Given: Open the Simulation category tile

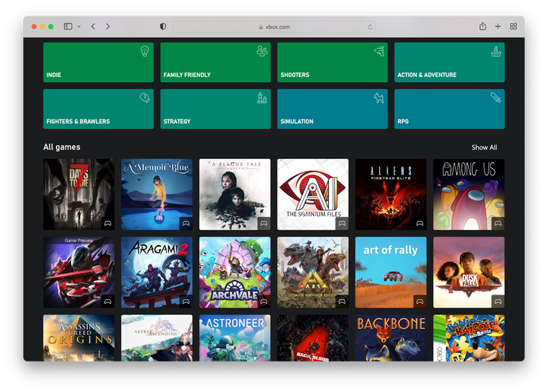Looking at the screenshot, I should click(x=333, y=109).
